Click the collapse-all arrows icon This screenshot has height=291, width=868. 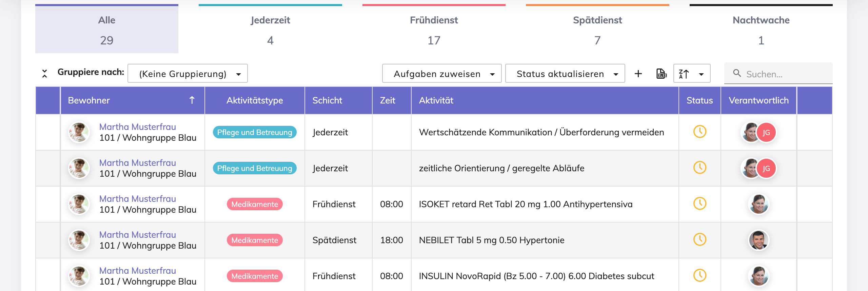click(x=44, y=74)
